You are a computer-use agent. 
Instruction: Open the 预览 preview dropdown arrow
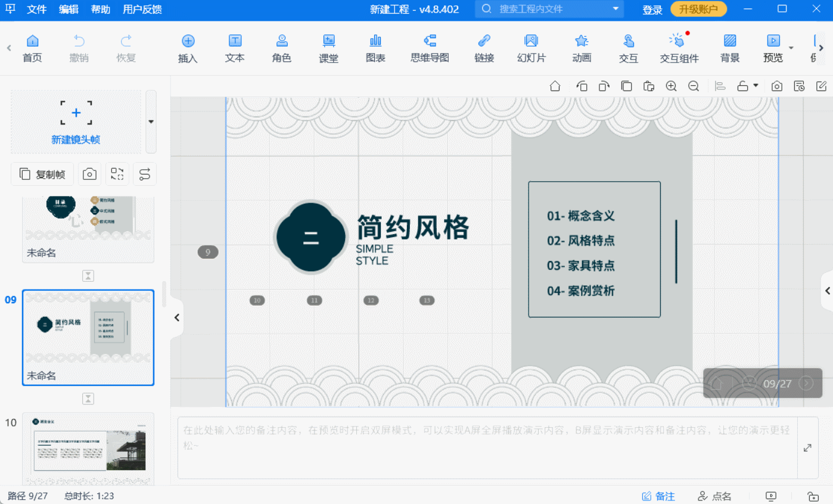click(791, 48)
